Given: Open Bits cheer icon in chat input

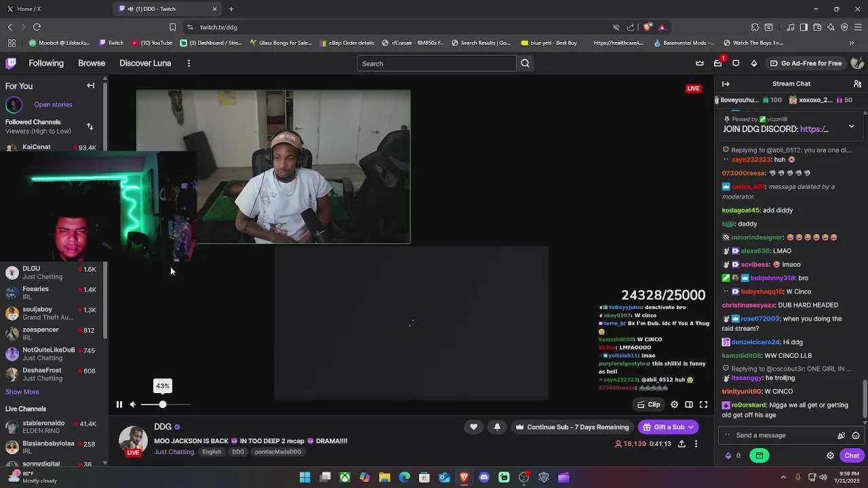Looking at the screenshot, I should (x=842, y=436).
